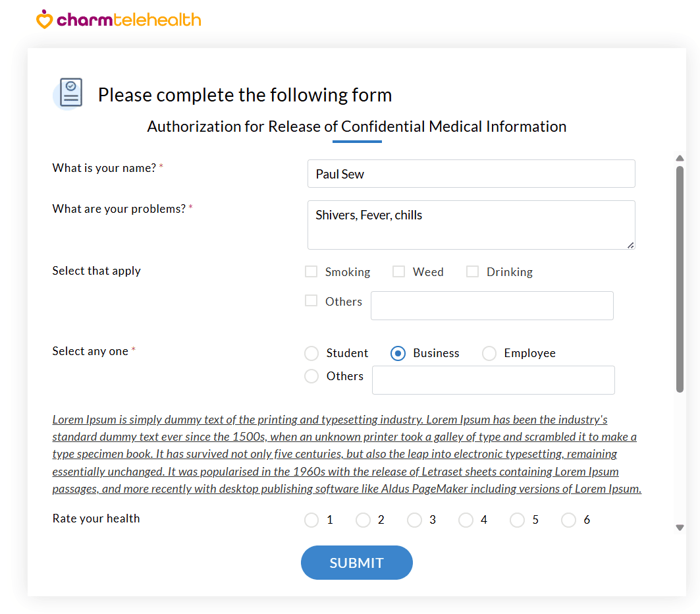The height and width of the screenshot is (614, 700).
Task: Rate your health as 3
Action: (414, 520)
